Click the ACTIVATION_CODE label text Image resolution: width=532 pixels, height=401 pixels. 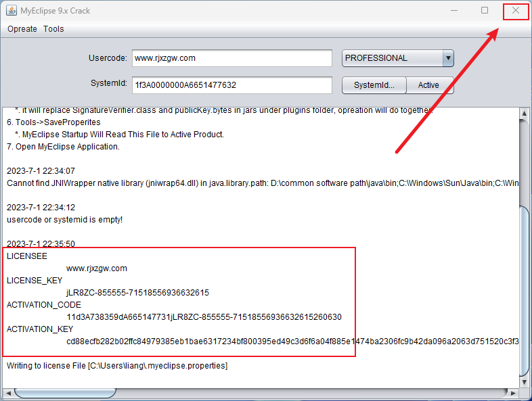[44, 305]
